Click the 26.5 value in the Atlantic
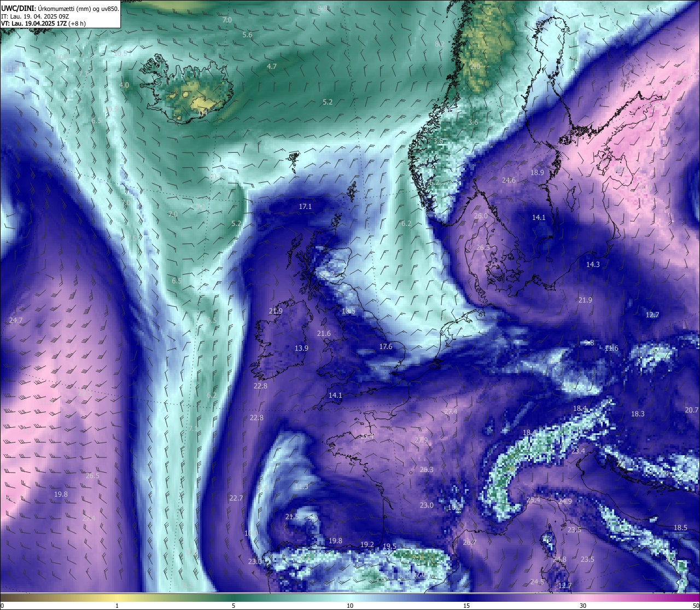Viewport: 700px width, 610px height. (92, 475)
